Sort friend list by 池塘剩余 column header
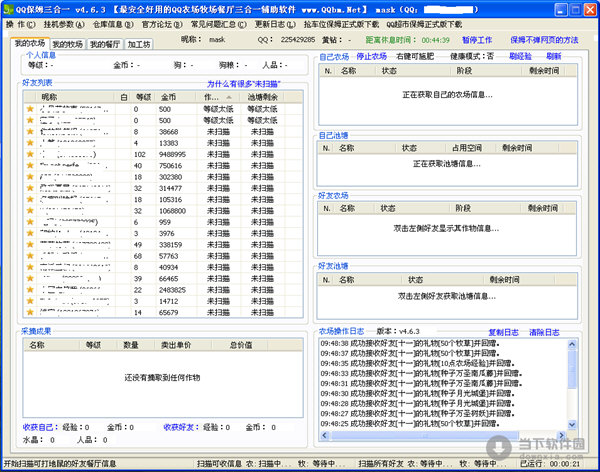The image size is (600, 472). coord(262,97)
